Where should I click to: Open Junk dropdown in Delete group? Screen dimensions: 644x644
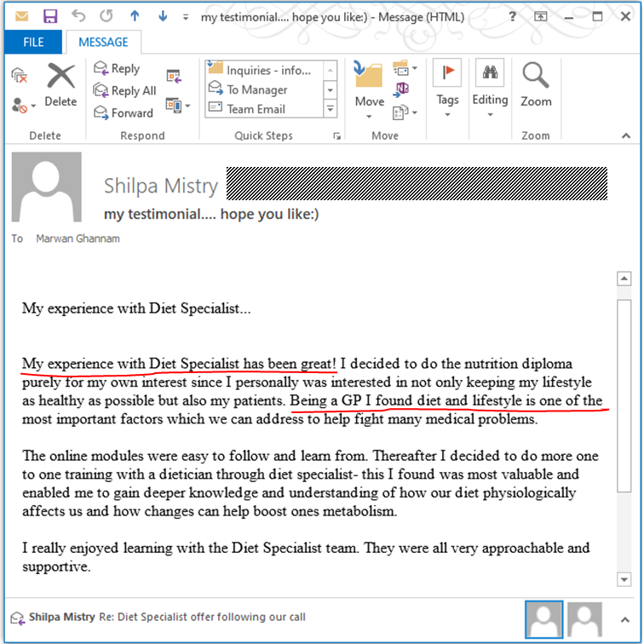pyautogui.click(x=23, y=106)
